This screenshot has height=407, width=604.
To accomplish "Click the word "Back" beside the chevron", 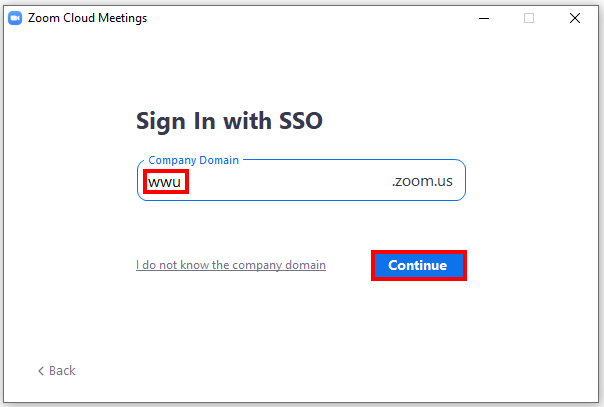I will [62, 371].
